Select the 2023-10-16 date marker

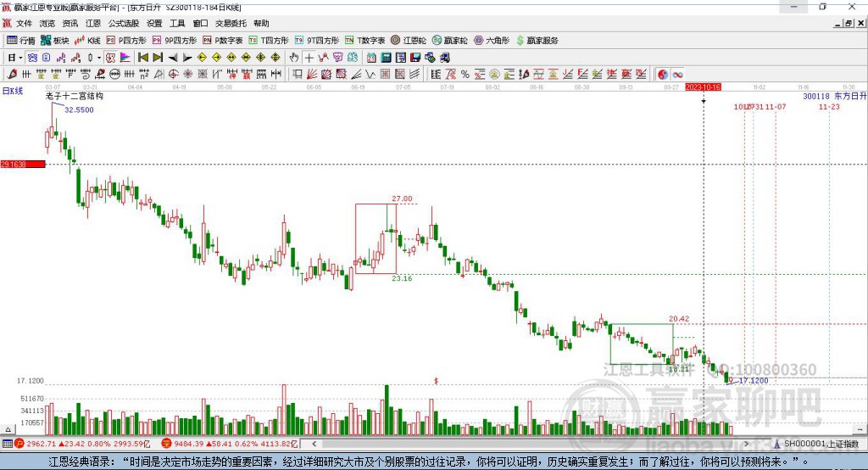point(703,87)
